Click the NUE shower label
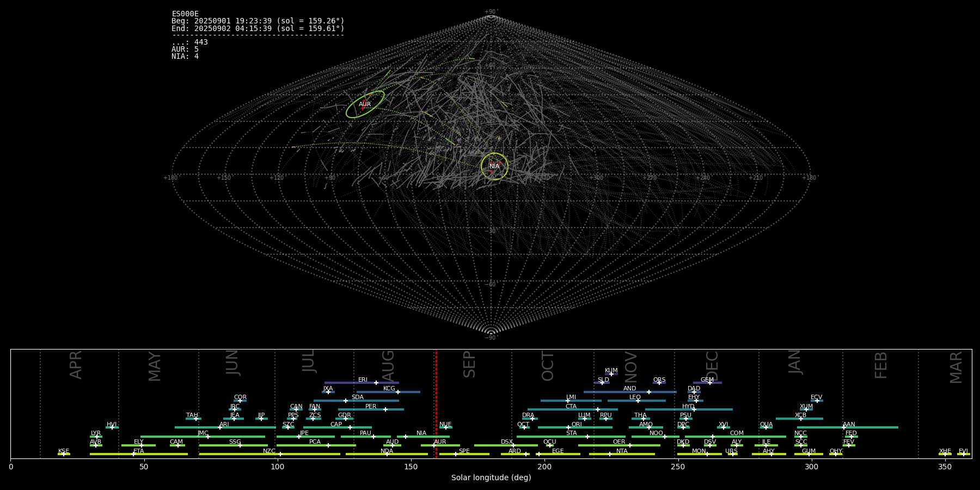The width and height of the screenshot is (980, 490). (x=445, y=425)
